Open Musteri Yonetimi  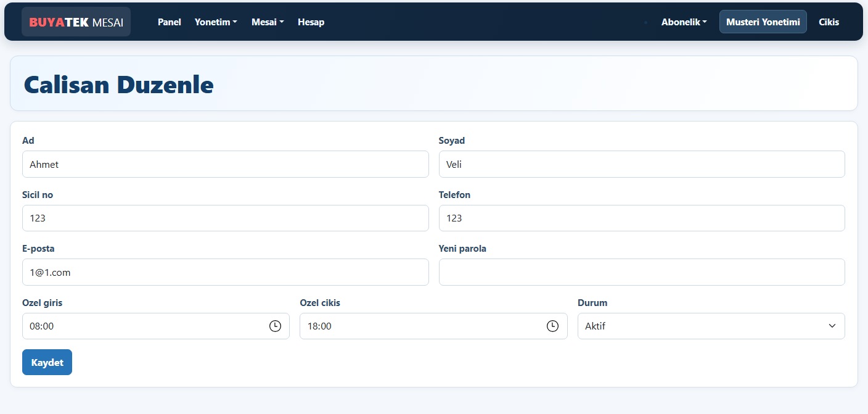(763, 22)
